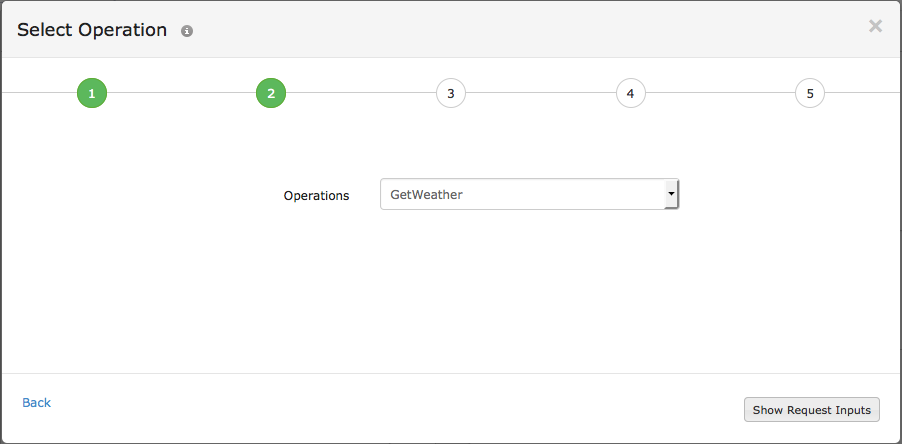Viewport: 902px width, 444px height.
Task: Select the final step 5 circle
Action: [x=810, y=94]
